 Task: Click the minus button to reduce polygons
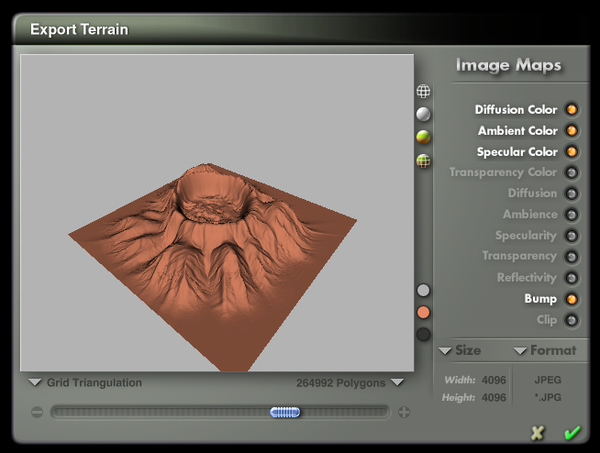pos(37,412)
